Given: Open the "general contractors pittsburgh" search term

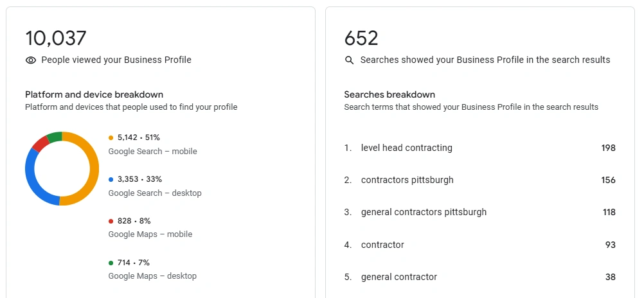Looking at the screenshot, I should point(424,212).
